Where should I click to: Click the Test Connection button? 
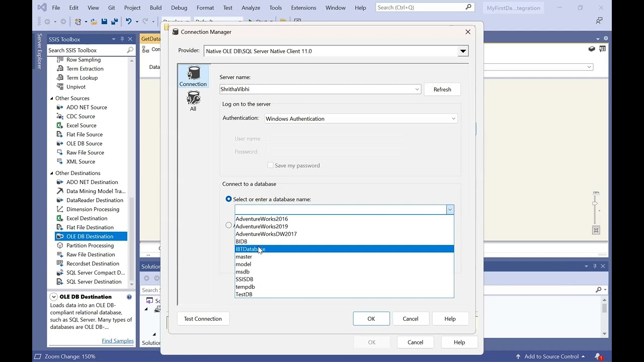tap(203, 319)
